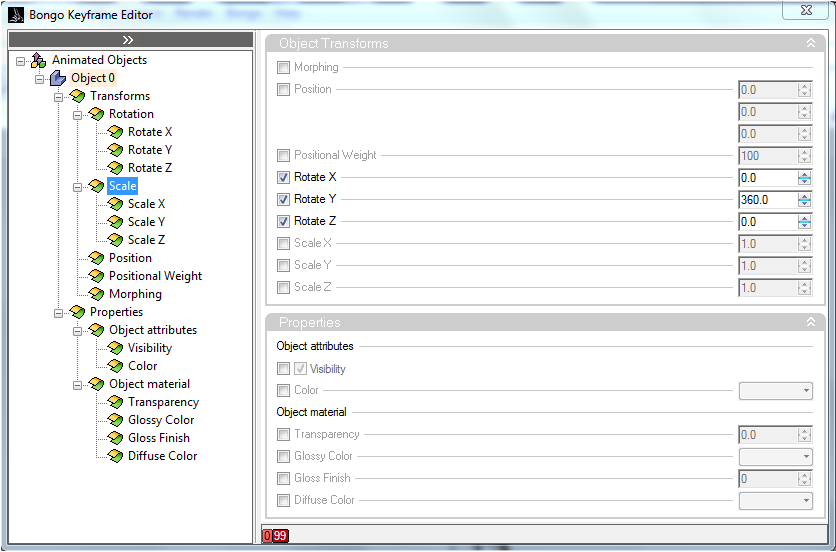The height and width of the screenshot is (552, 836).
Task: Click the Rotate X value field
Action: [x=768, y=178]
